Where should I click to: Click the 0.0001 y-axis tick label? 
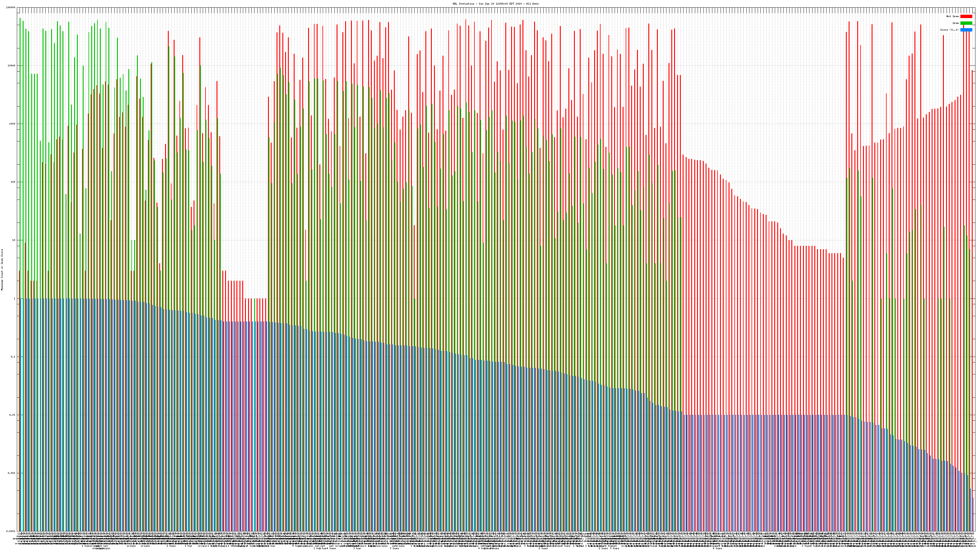pos(11,531)
